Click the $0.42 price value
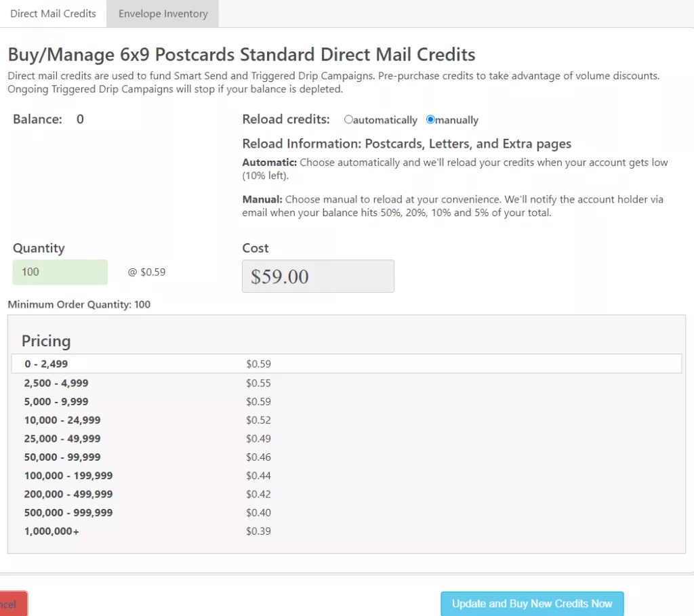 click(x=258, y=494)
